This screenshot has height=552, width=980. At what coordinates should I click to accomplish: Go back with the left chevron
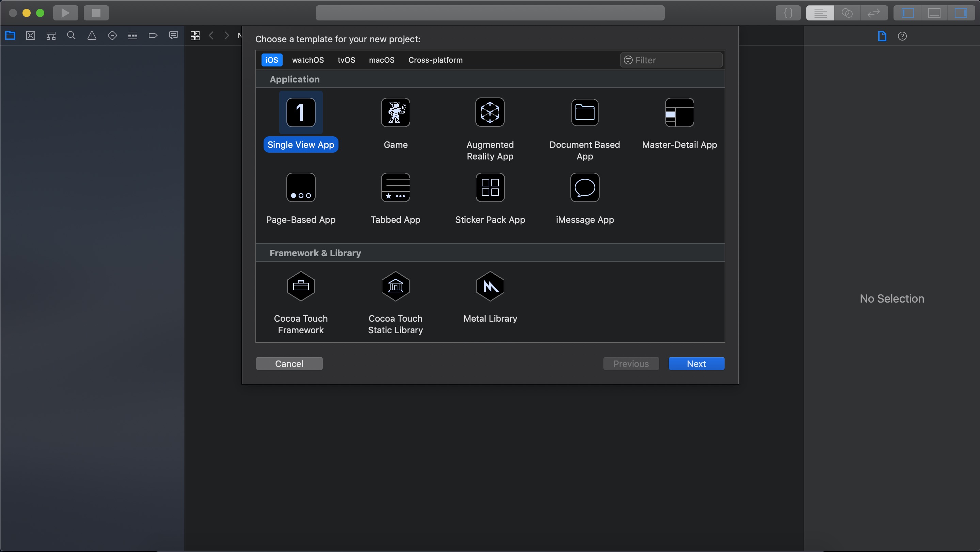[x=211, y=36]
